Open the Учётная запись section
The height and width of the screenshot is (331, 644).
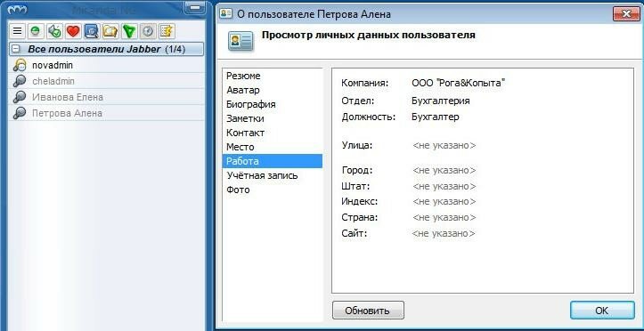tap(272, 175)
